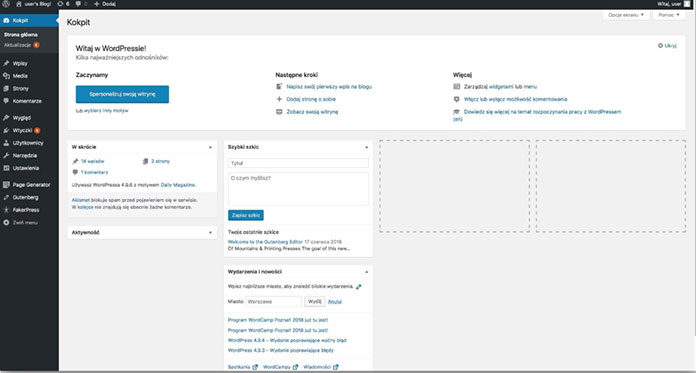This screenshot has width=696, height=373.
Task: Open the FakerPress icon menu
Action: pos(6,210)
